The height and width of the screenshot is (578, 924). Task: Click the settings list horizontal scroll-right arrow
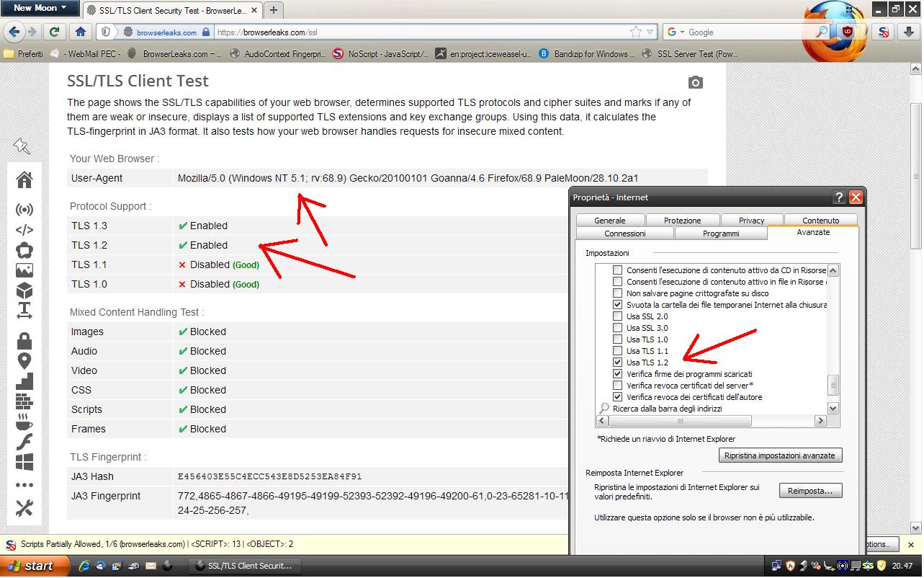pos(820,420)
